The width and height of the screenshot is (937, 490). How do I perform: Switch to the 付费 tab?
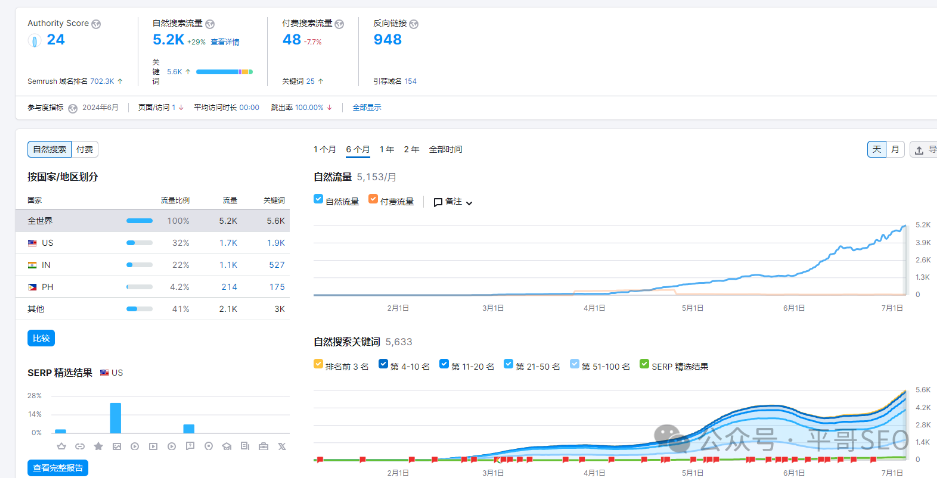pyautogui.click(x=85, y=149)
